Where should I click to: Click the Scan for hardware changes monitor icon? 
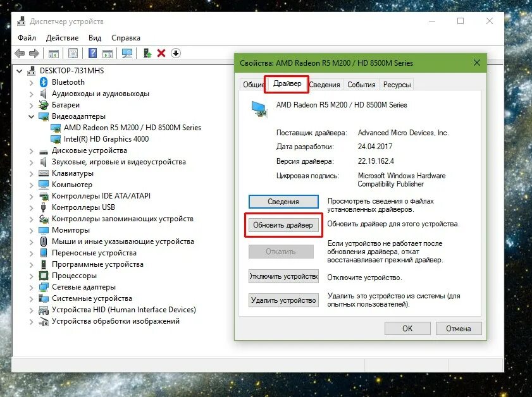pyautogui.click(x=127, y=53)
